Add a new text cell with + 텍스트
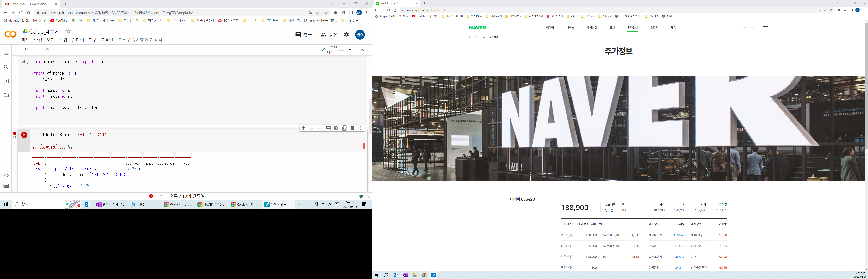868x279 pixels. coord(45,50)
